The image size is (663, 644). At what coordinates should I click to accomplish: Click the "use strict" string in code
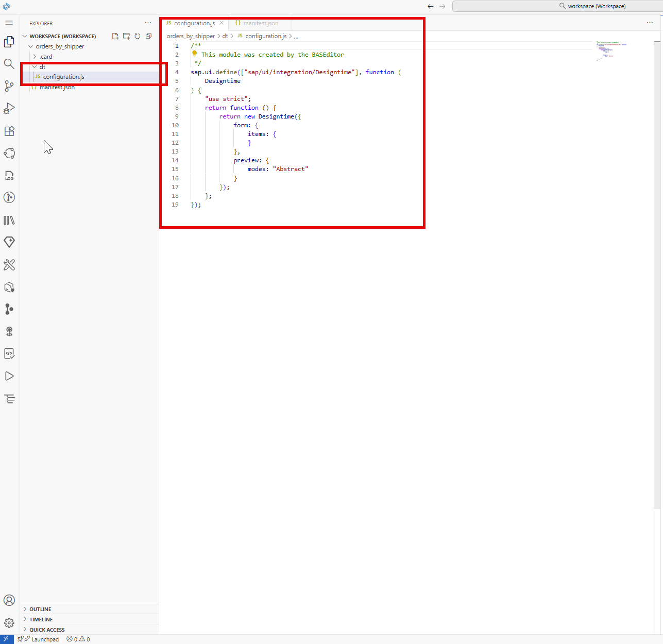click(226, 99)
